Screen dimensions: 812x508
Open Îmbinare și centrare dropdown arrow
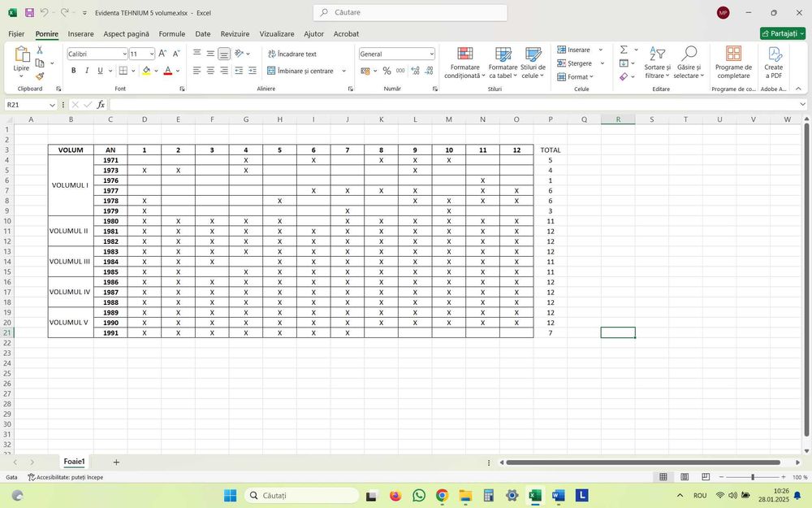(343, 71)
